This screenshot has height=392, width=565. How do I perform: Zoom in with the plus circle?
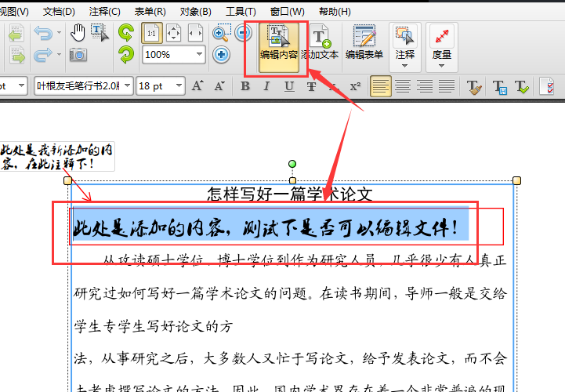tap(221, 55)
